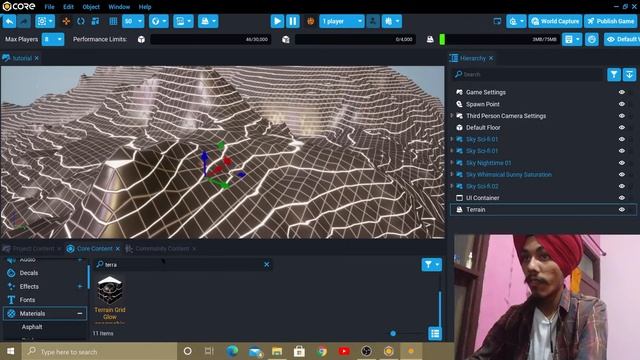Click the terrain memory usage bar
Viewport: 640px width, 360px height.
point(498,40)
